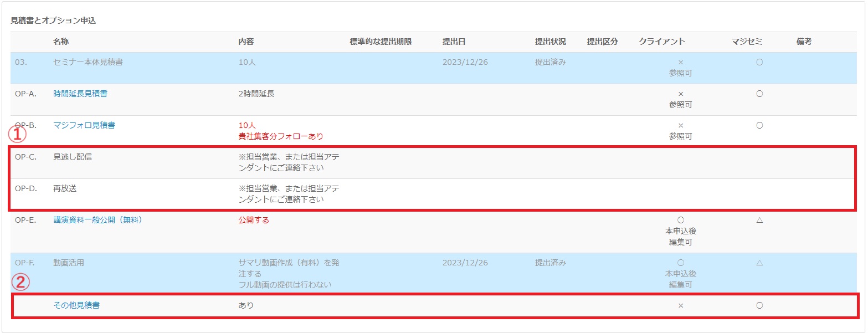Image resolution: width=868 pixels, height=333 pixels.
Task: Open the その他見積書 link
Action: point(76,305)
